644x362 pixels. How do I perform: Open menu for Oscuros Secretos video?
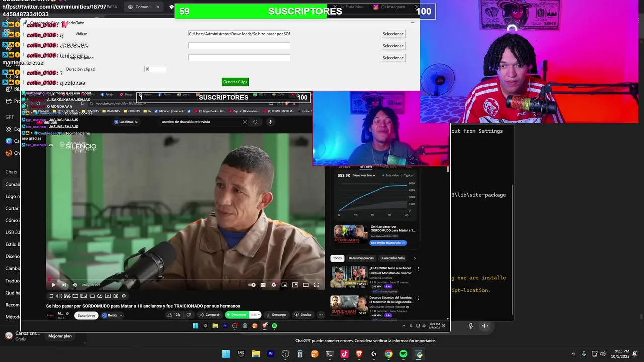pyautogui.click(x=418, y=298)
